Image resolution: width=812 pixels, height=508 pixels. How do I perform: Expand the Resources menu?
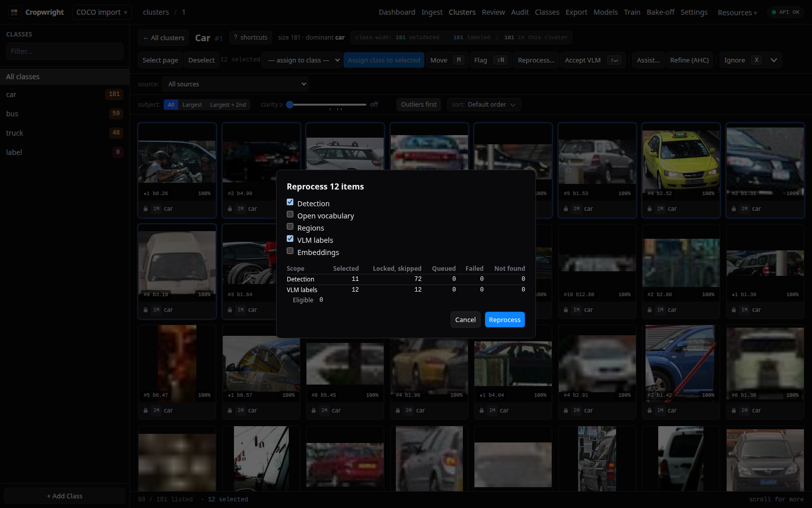pyautogui.click(x=737, y=13)
